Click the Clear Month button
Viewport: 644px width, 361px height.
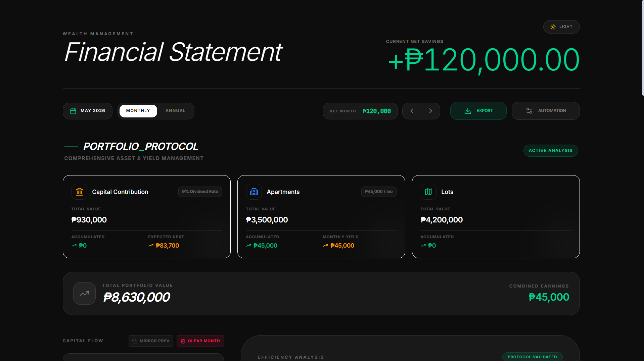tap(200, 341)
